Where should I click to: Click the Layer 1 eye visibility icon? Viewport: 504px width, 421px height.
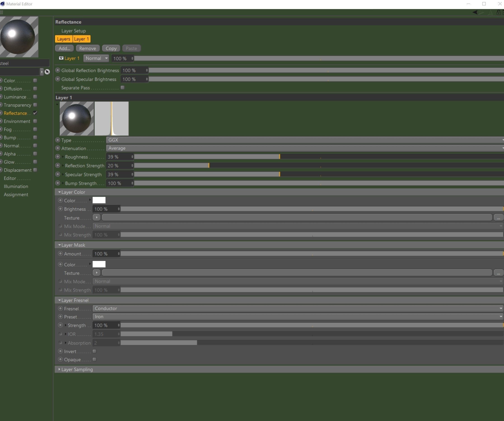(x=61, y=58)
